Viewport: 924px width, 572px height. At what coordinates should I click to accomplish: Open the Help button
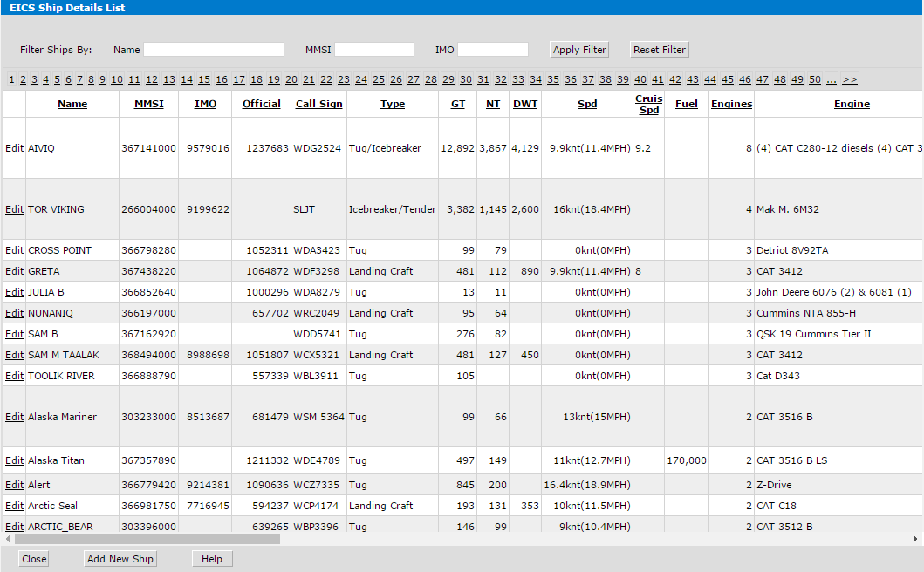tap(212, 559)
